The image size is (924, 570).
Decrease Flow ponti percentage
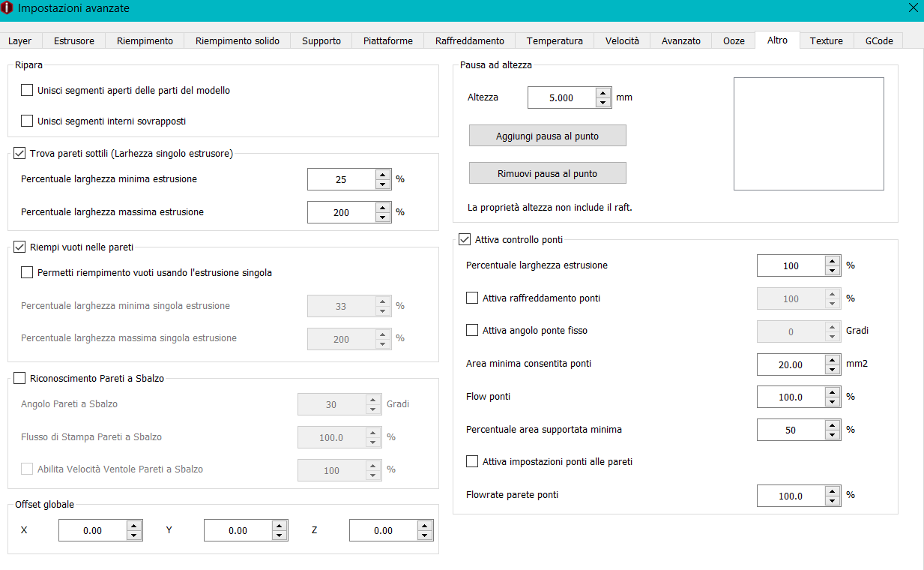(833, 402)
